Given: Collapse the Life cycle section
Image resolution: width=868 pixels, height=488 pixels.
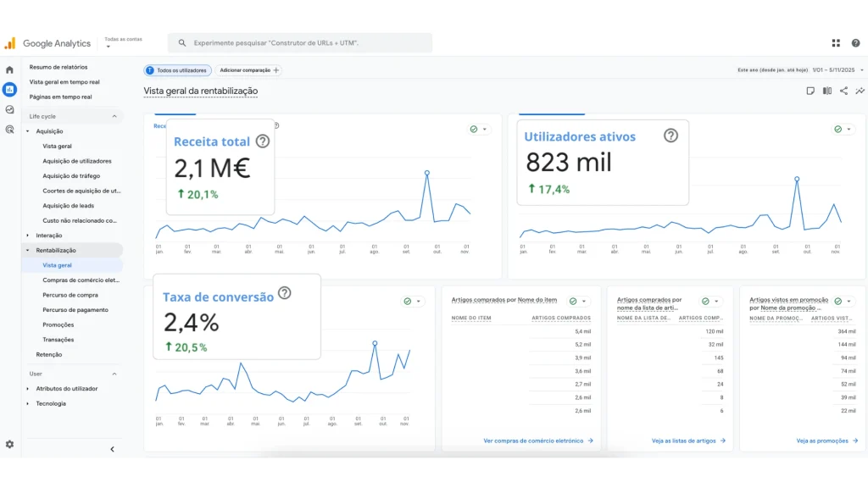Looking at the screenshot, I should pos(114,116).
